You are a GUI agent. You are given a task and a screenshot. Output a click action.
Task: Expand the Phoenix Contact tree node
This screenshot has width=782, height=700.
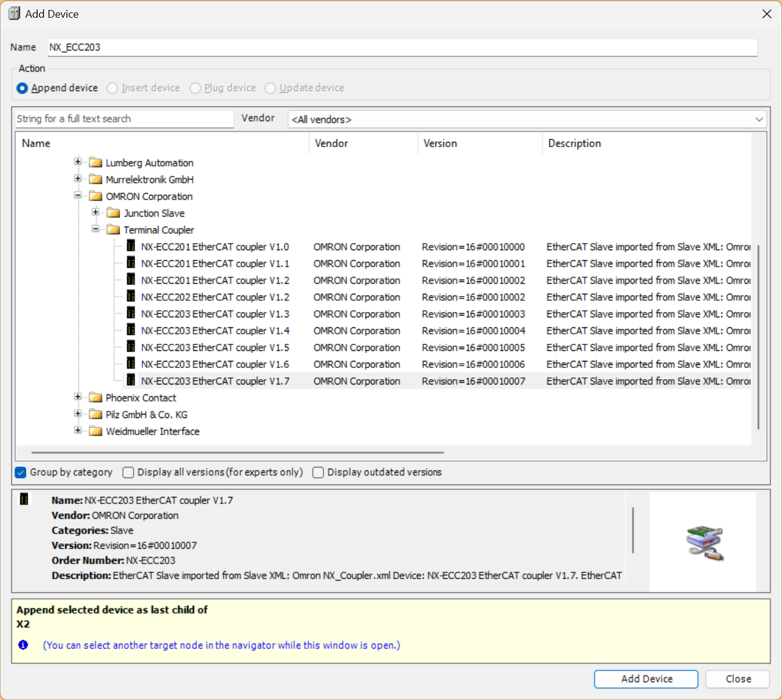click(x=78, y=396)
